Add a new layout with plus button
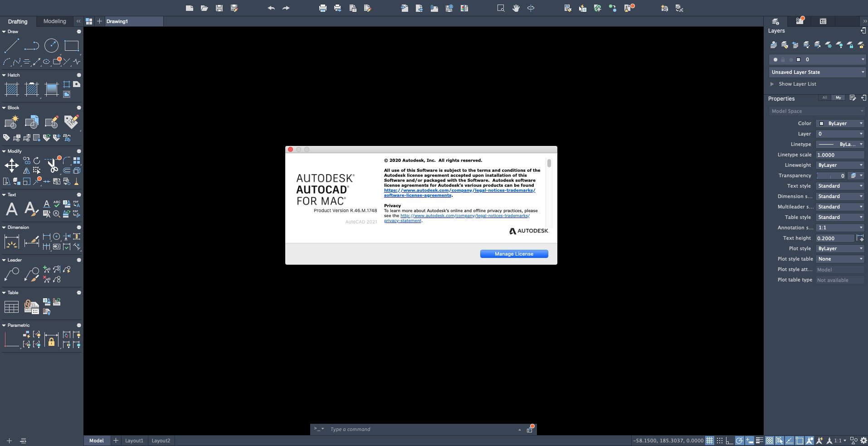The width and height of the screenshot is (868, 446). tap(116, 441)
